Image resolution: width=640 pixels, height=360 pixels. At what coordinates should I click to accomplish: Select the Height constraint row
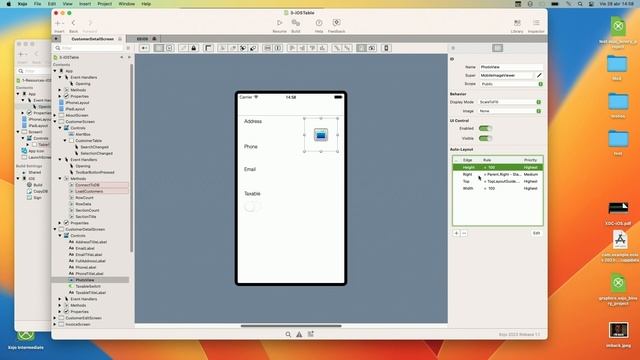(498, 167)
